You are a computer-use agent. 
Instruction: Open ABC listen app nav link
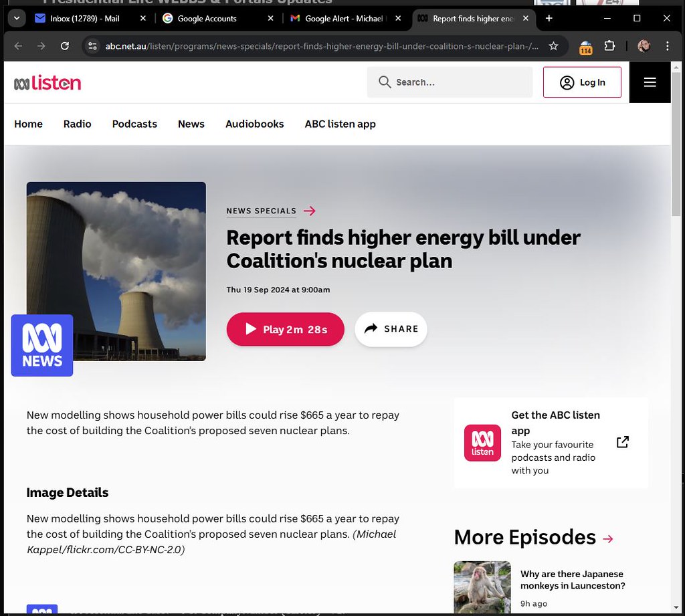click(340, 124)
